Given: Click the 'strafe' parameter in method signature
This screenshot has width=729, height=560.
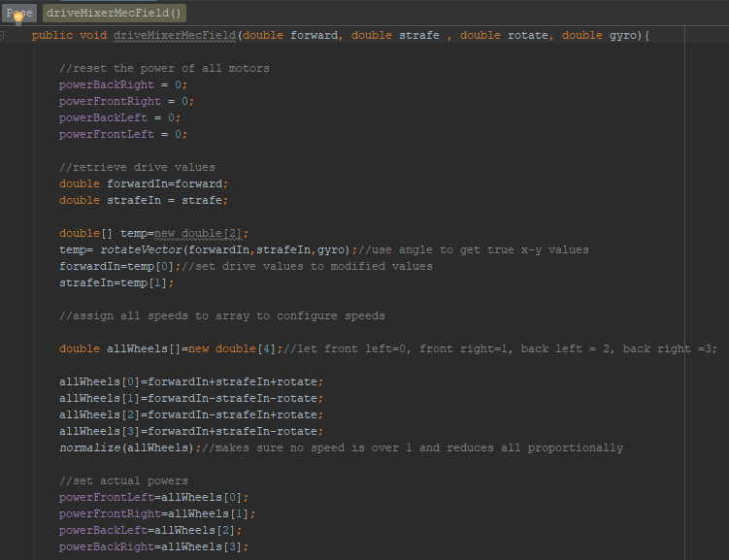Looking at the screenshot, I should click(419, 35).
